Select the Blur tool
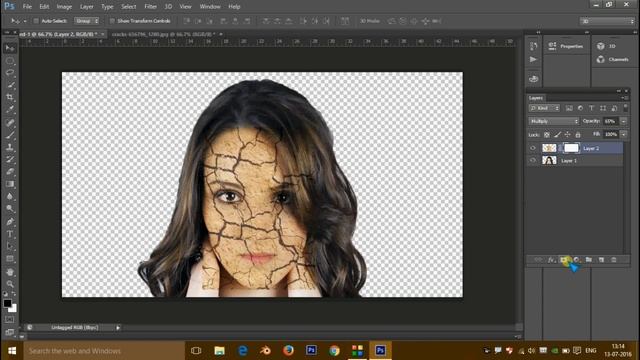 pos(10,196)
